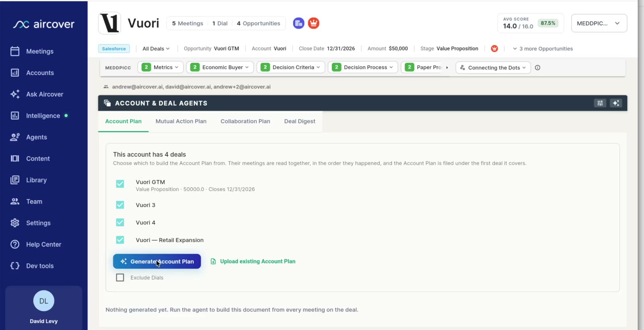The height and width of the screenshot is (330, 644).
Task: Open 5 Meetings tab
Action: tap(188, 23)
